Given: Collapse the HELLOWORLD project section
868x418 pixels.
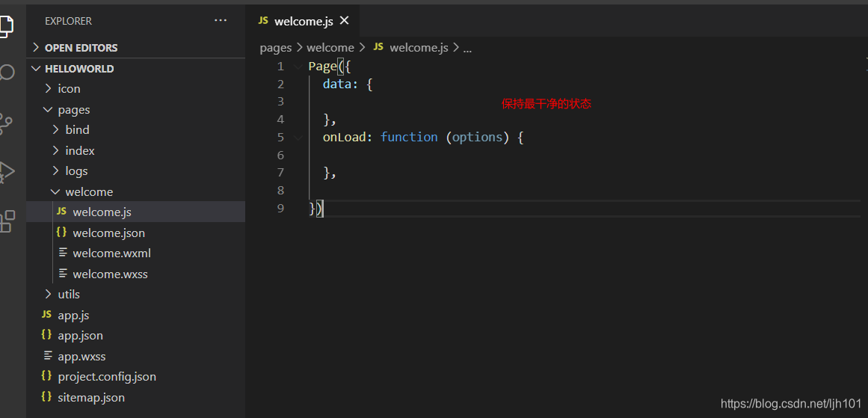Looking at the screenshot, I should 135,69.
